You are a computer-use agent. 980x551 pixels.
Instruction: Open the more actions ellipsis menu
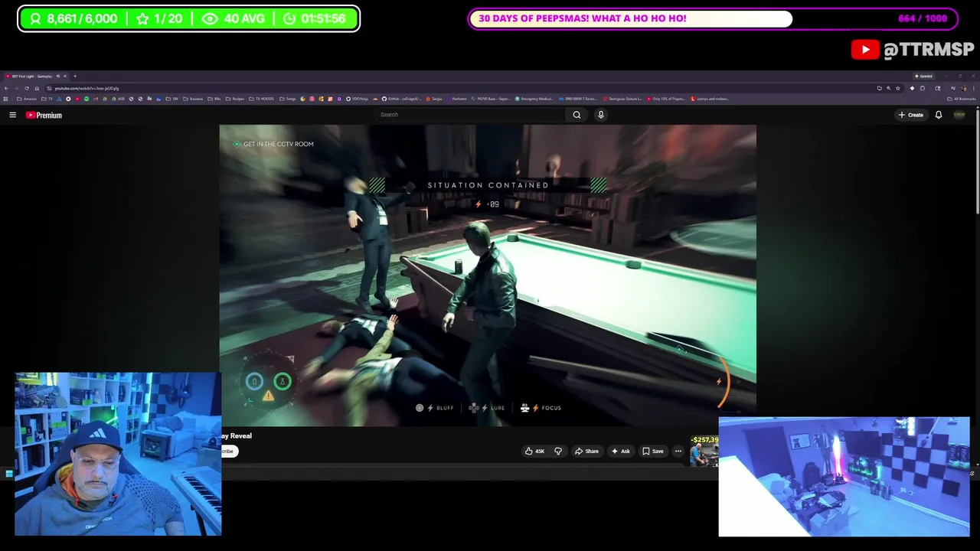click(678, 452)
